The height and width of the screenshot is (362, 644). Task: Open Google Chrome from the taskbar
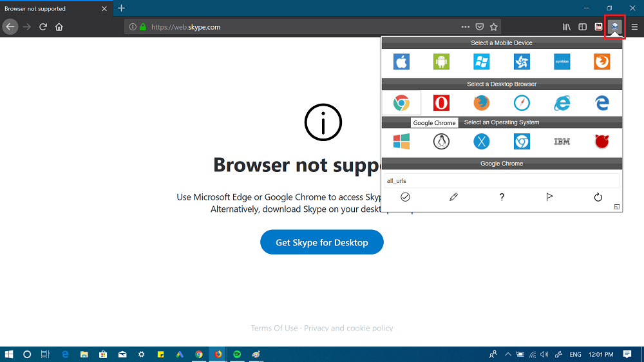point(199,354)
